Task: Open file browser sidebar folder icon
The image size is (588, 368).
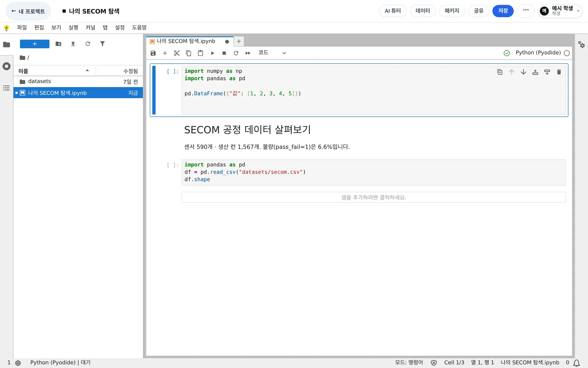Action: coord(7,45)
